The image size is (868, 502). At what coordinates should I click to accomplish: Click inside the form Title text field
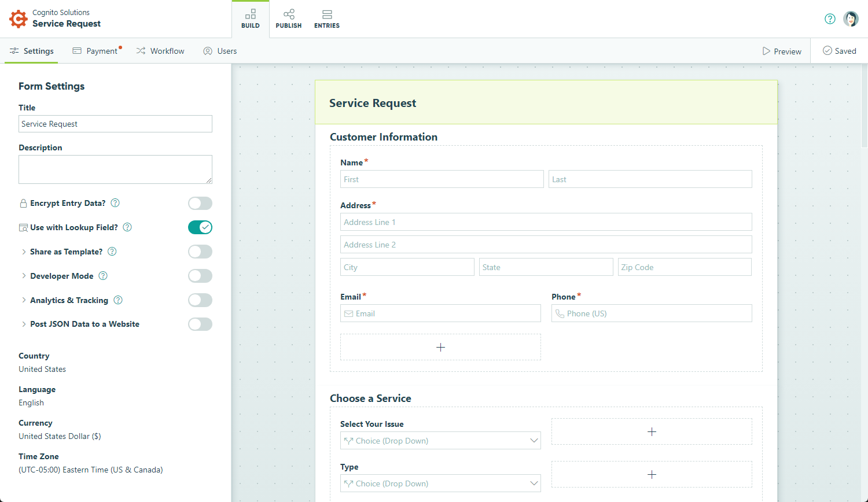point(115,124)
